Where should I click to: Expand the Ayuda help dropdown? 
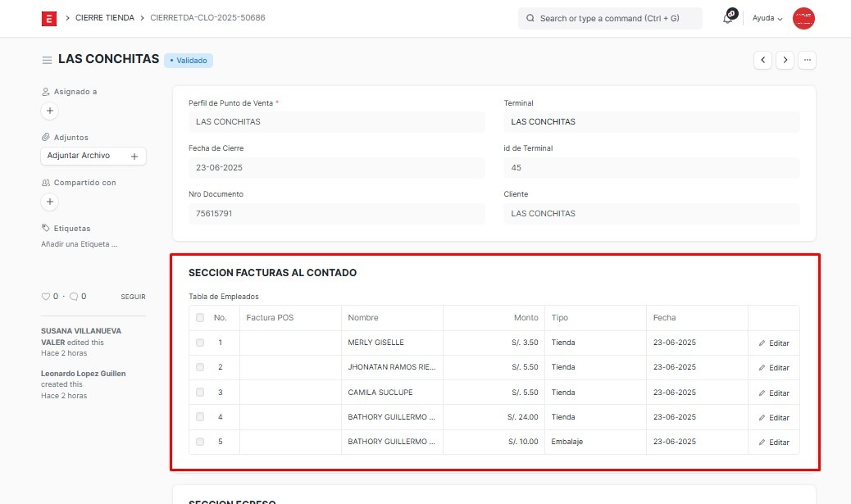coord(767,18)
